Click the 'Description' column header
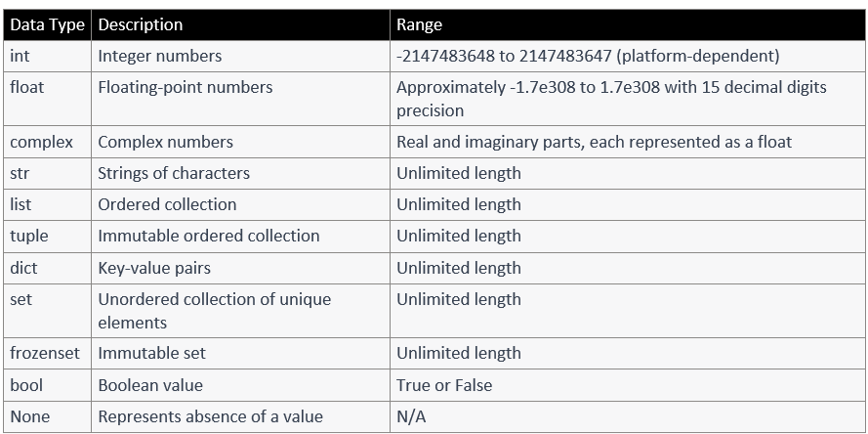Screen dimensions: 868x434 [x=240, y=25]
